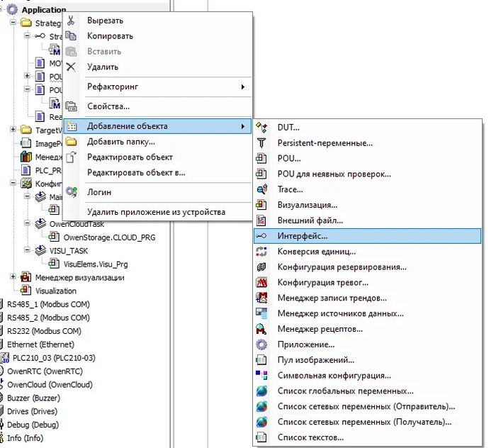The image size is (496, 448).
Task: Open the Рефакторинг submenu arrow
Action: 242,86
